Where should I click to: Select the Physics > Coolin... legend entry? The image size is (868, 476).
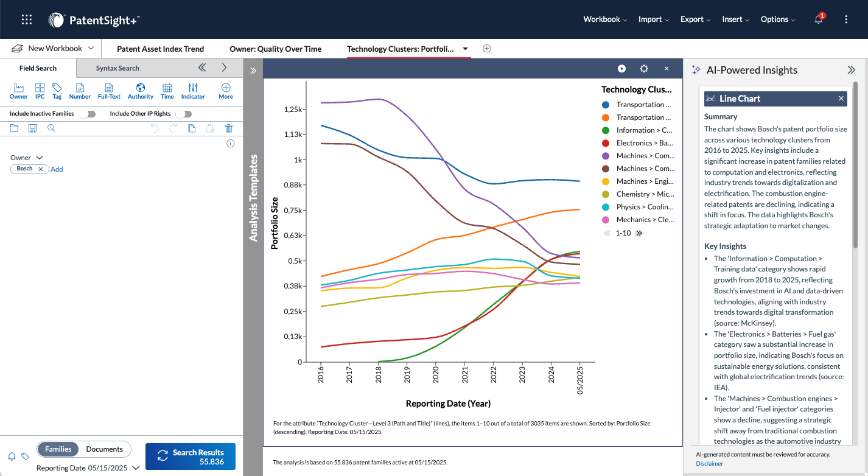pyautogui.click(x=637, y=207)
